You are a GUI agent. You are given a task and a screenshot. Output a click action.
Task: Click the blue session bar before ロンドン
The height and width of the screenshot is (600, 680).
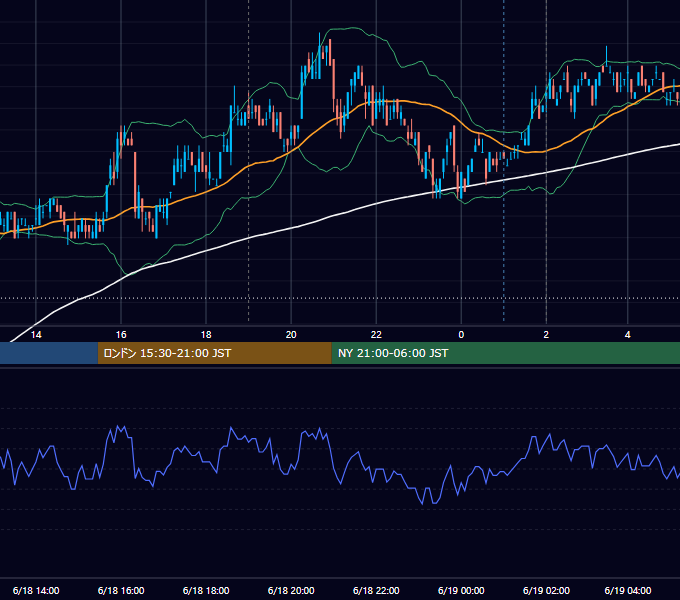click(x=49, y=353)
